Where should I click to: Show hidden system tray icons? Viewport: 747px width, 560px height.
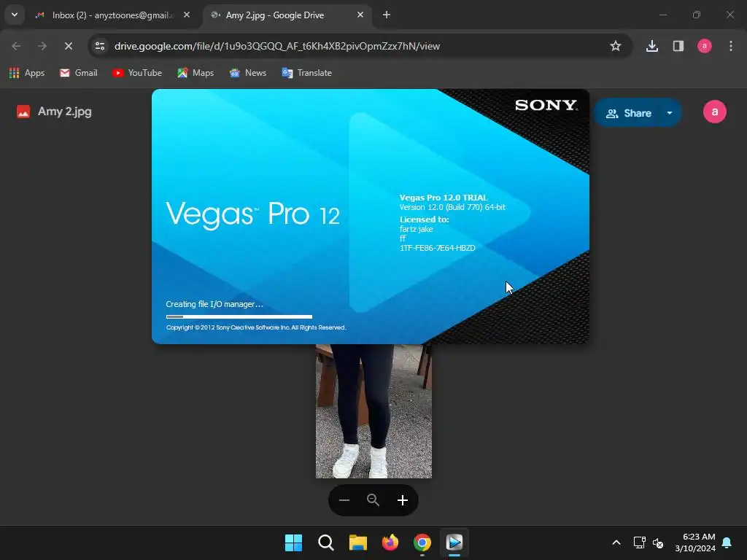[x=616, y=542]
